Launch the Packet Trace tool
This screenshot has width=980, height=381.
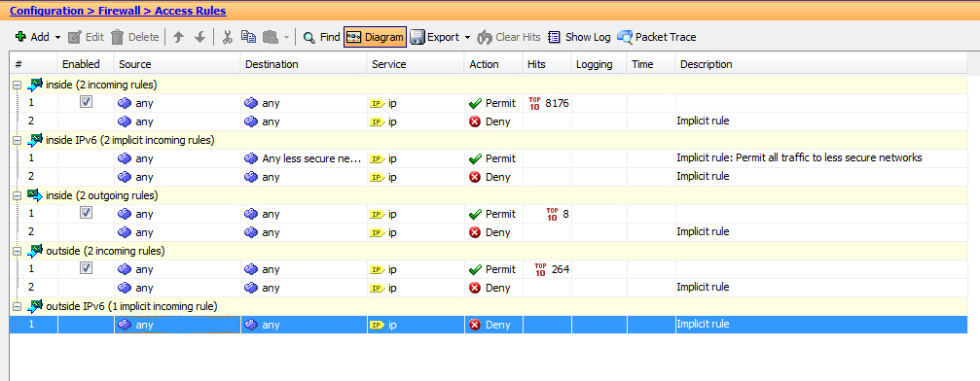656,38
